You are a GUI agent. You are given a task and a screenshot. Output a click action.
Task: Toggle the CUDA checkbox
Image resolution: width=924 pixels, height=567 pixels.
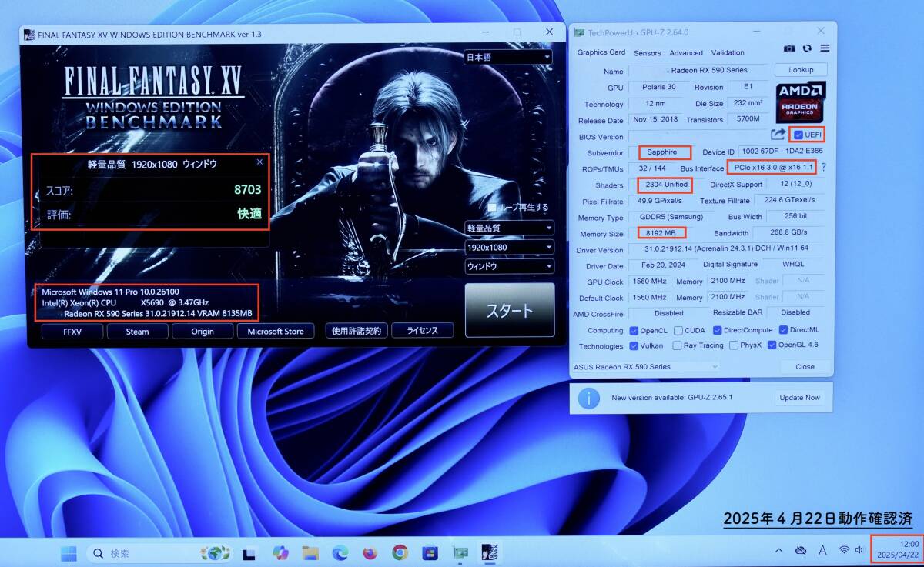pos(678,330)
